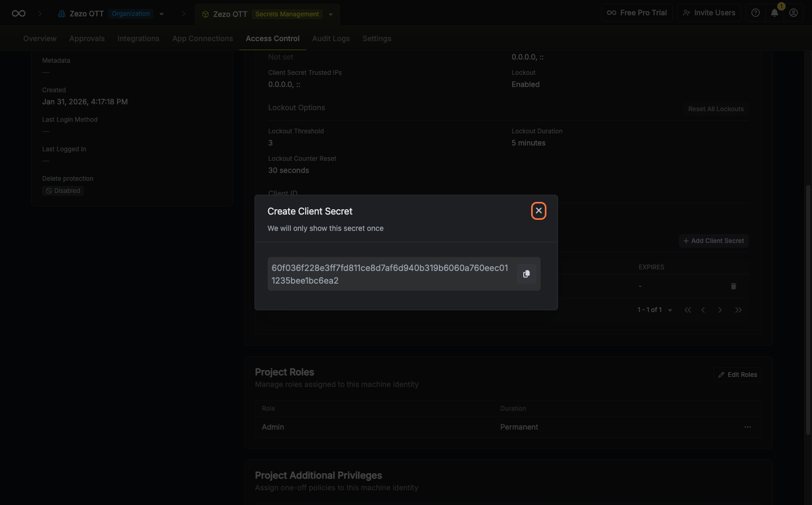Copy the client secret to clipboard

point(526,274)
